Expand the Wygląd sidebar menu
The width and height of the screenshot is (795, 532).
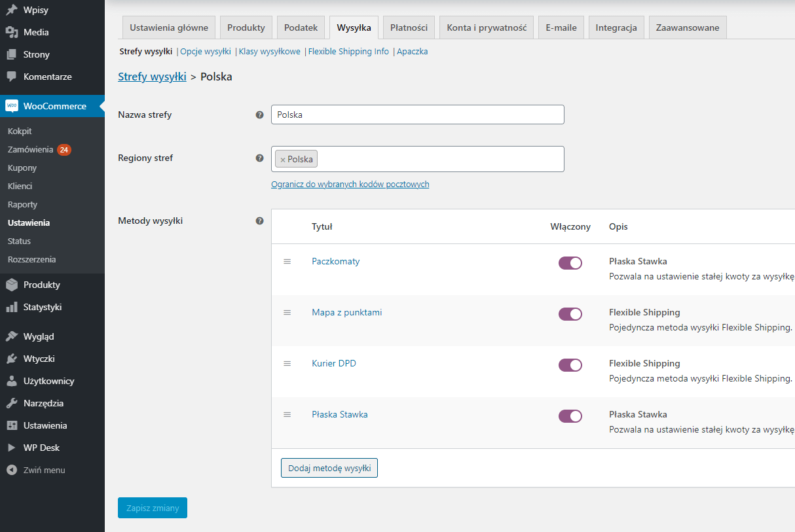(39, 336)
